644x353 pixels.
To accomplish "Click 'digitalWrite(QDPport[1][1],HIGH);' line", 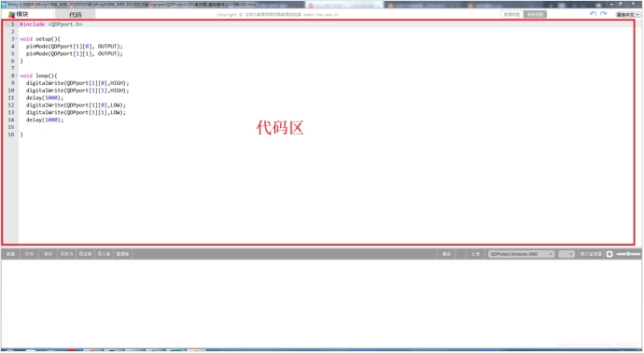I will [77, 91].
